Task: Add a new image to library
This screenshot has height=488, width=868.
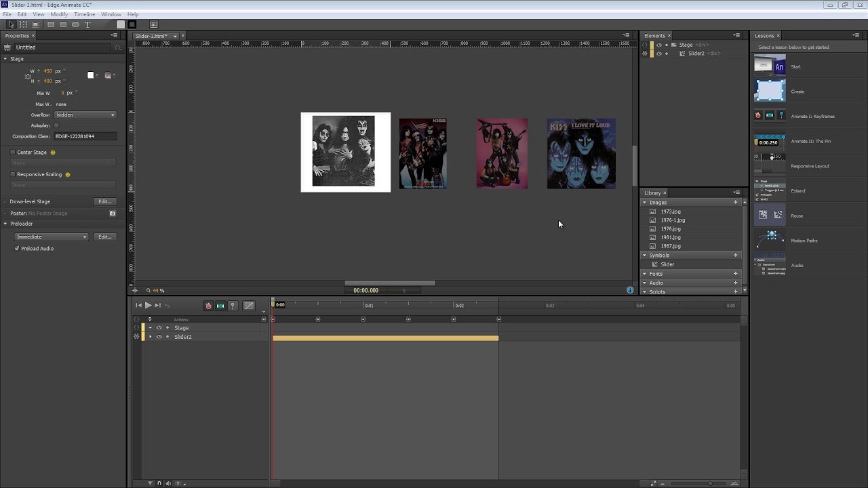Action: click(735, 203)
